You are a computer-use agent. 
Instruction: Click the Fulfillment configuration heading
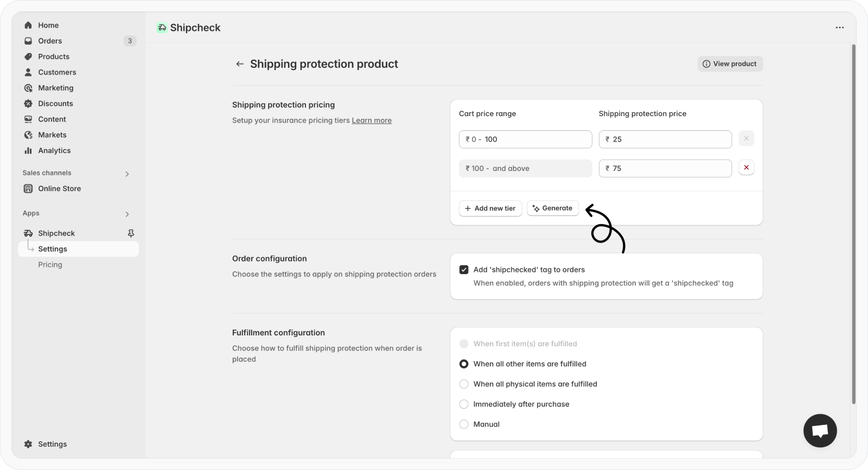pos(278,333)
